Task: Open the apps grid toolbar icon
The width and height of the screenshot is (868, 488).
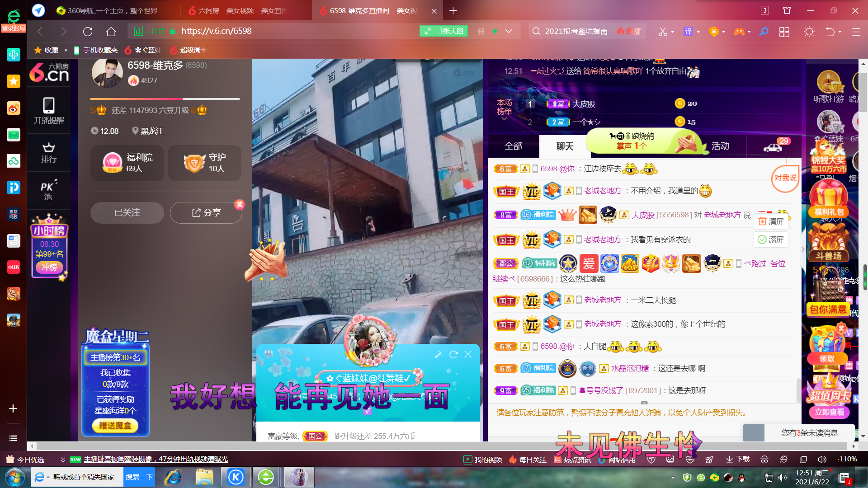Action: (784, 32)
